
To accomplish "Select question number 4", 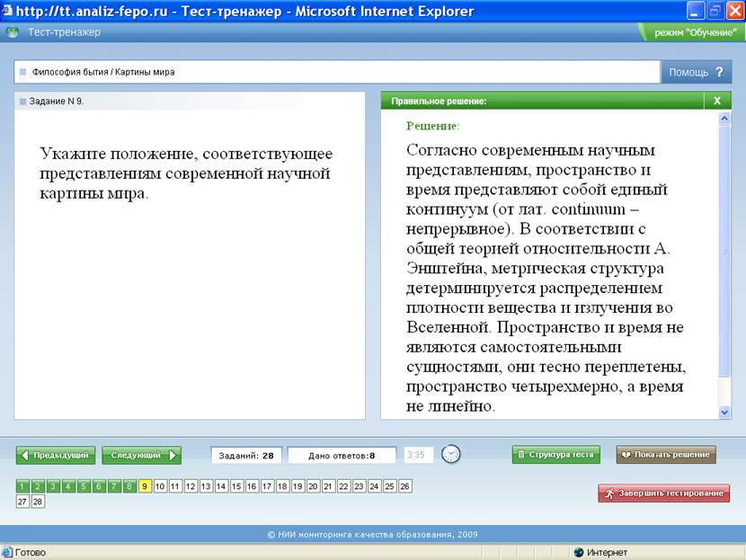I will (68, 486).
